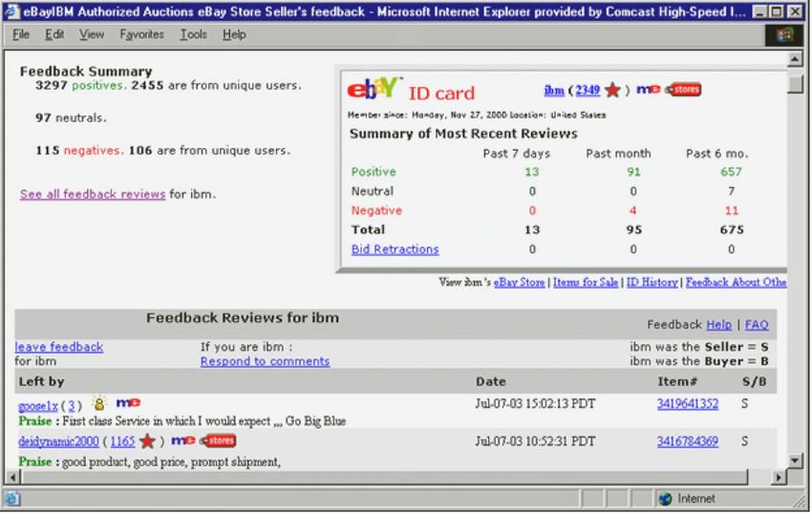Click the 2349 feedback score link
The image size is (812, 514).
[x=588, y=91]
